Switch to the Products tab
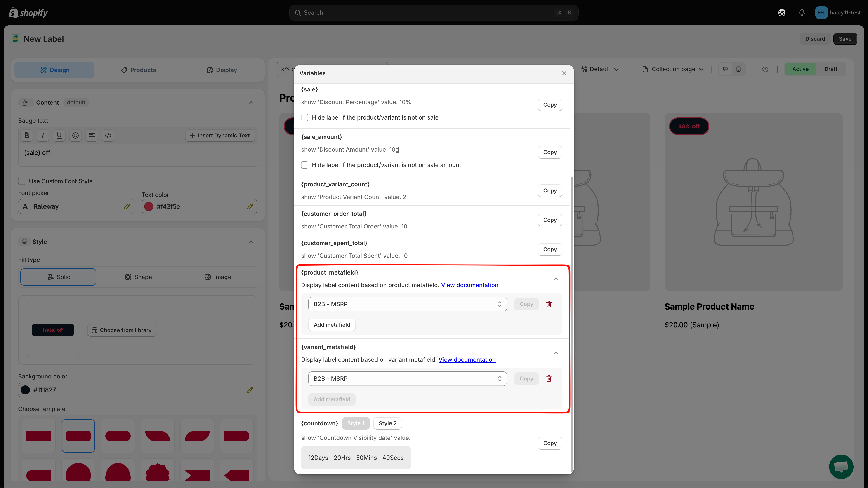 (x=138, y=70)
